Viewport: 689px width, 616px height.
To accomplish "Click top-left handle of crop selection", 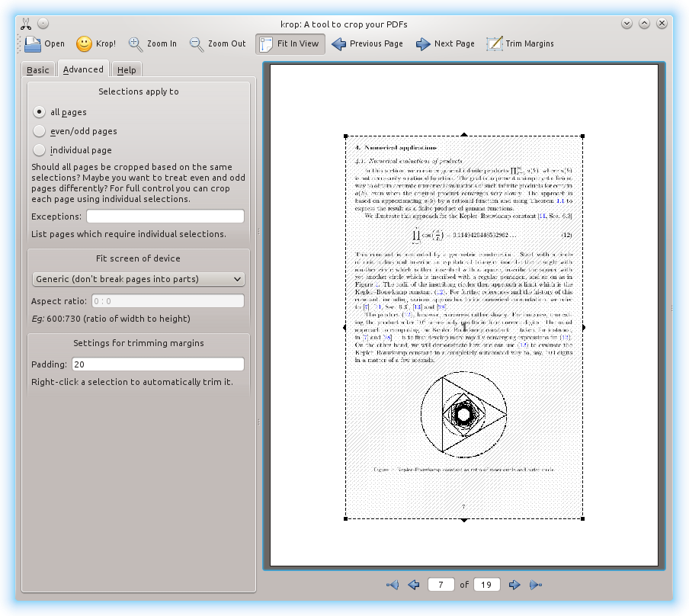I will pyautogui.click(x=346, y=136).
